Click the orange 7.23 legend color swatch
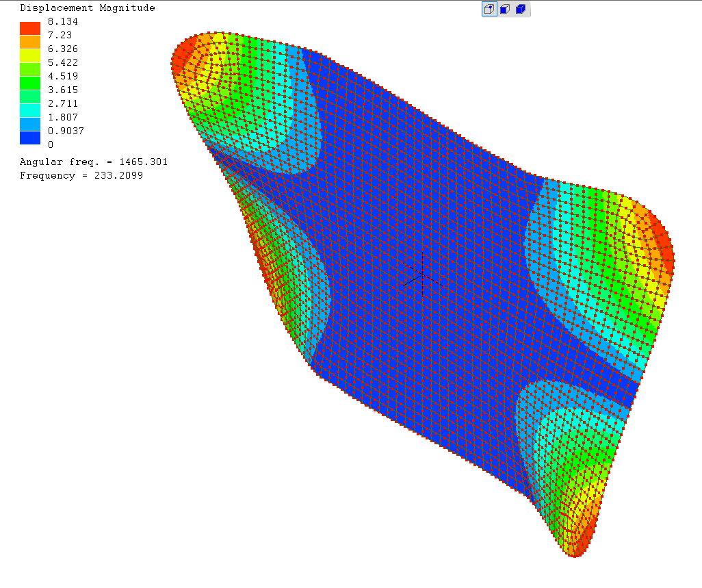This screenshot has height=588, width=702. 30,42
